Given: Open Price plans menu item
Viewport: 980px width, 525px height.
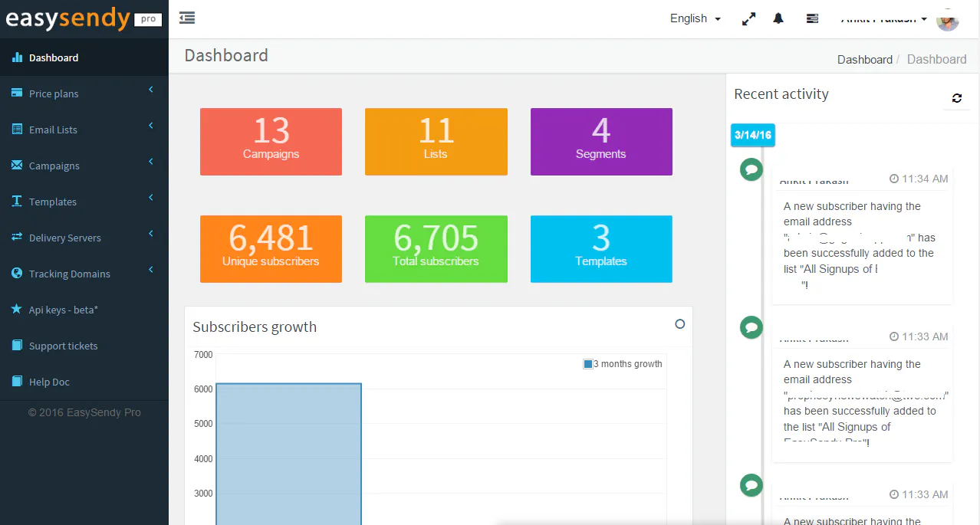Looking at the screenshot, I should pos(84,94).
